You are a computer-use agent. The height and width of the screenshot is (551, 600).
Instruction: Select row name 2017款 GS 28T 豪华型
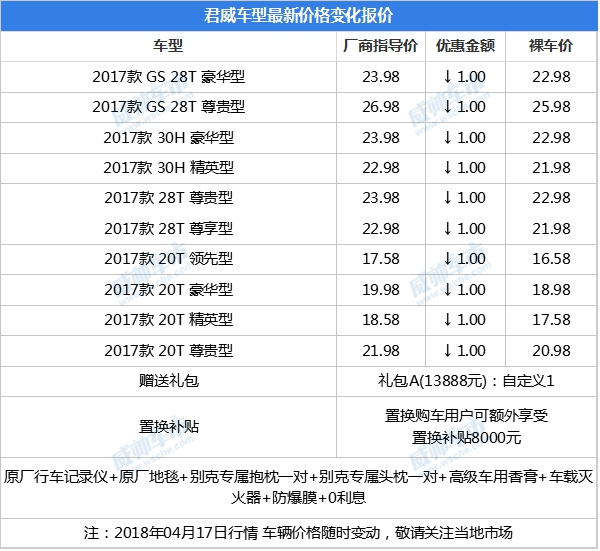click(x=168, y=77)
